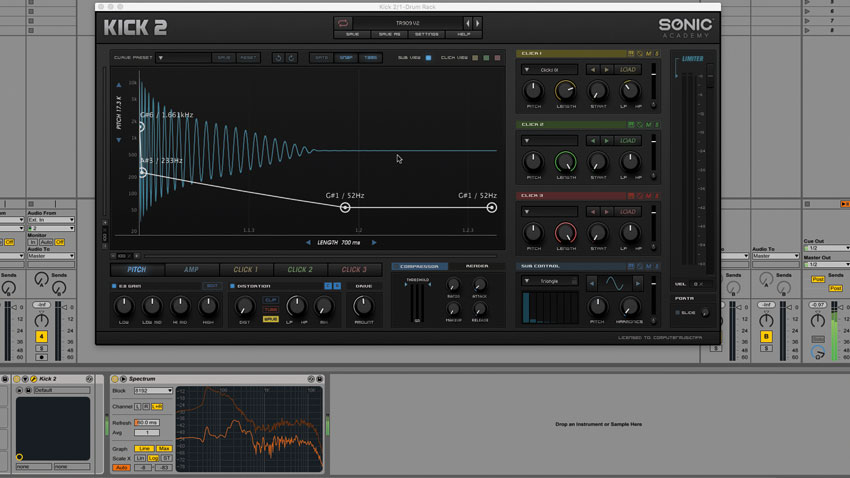Viewport: 850px width, 478px height.
Task: Toggle the EQ Gain enable box
Action: coord(114,286)
